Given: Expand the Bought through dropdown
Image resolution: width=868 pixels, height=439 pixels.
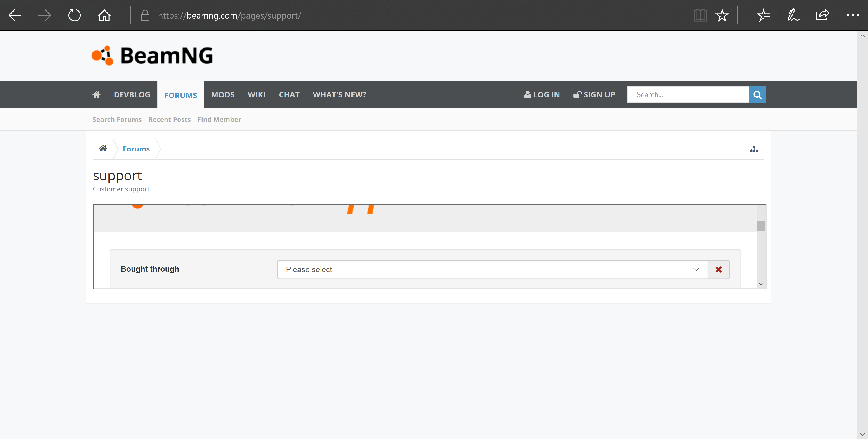Looking at the screenshot, I should [x=492, y=269].
